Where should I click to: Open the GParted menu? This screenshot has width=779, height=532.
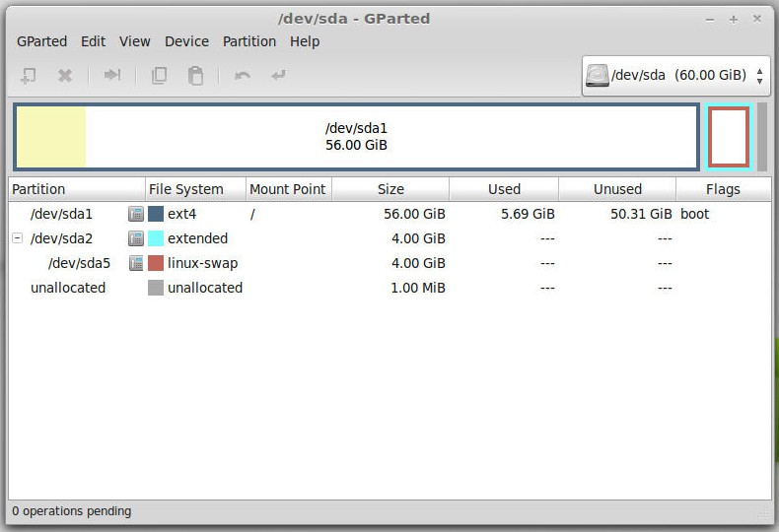tap(41, 41)
